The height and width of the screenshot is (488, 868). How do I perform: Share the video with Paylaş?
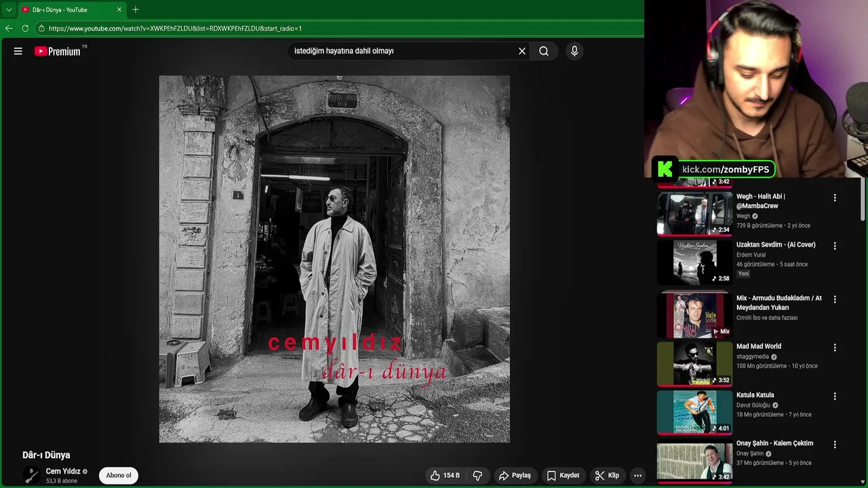515,476
